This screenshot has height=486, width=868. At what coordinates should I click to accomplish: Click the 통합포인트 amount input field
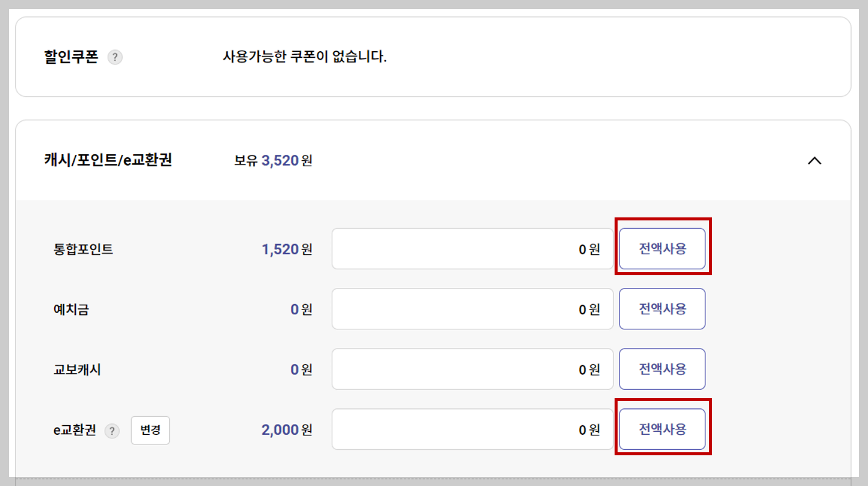(473, 249)
